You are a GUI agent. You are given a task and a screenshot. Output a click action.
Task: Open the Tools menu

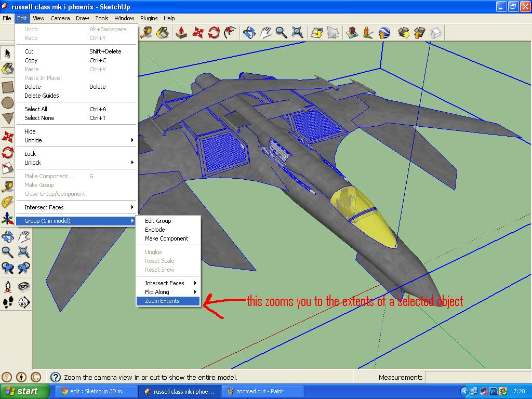[101, 18]
